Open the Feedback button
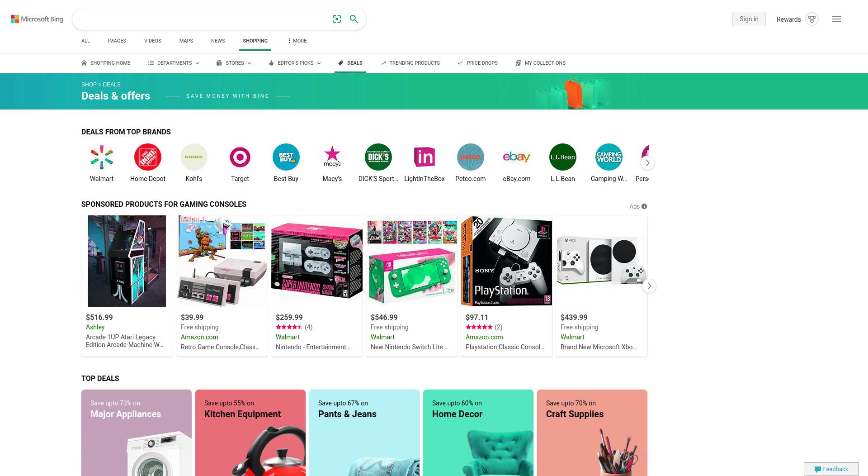Image resolution: width=868 pixels, height=476 pixels. coord(831,469)
